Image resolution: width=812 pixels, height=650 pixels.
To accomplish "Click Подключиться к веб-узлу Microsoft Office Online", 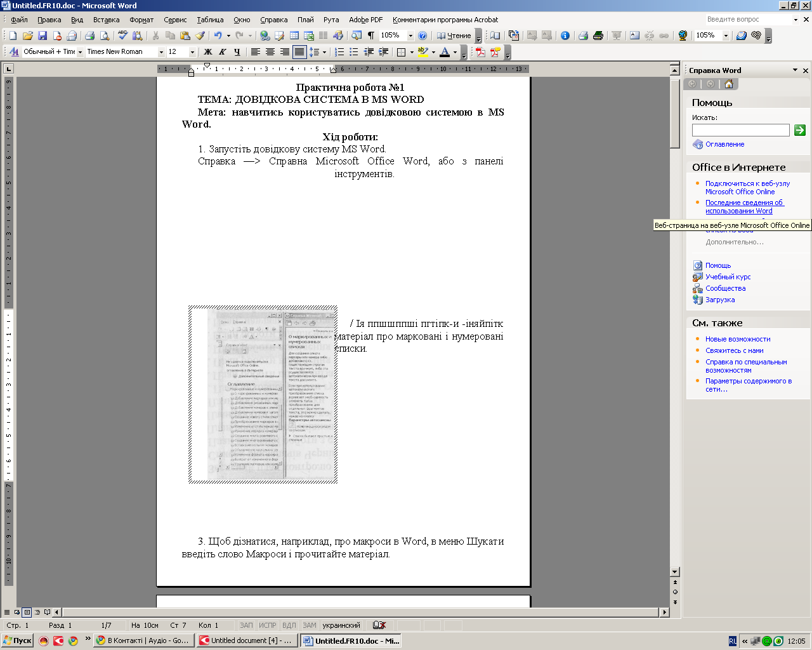I will pyautogui.click(x=747, y=187).
